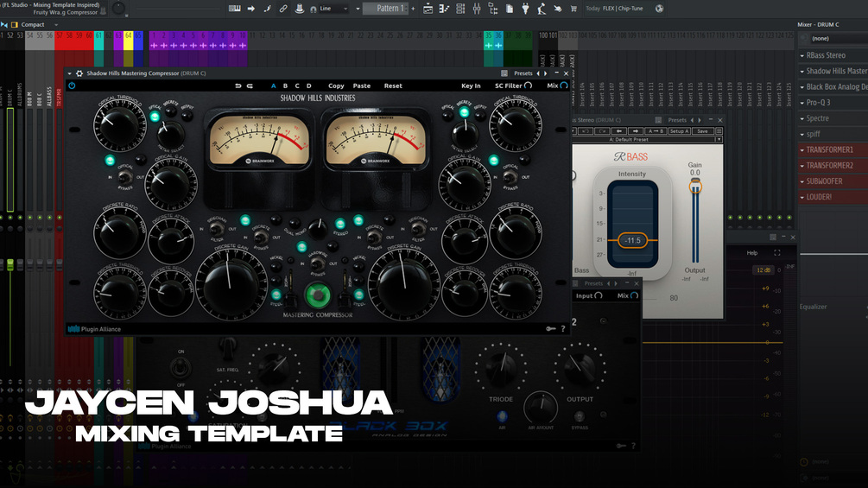The width and height of the screenshot is (868, 488).
Task: Click the RBass A to B copy button
Action: click(x=656, y=131)
